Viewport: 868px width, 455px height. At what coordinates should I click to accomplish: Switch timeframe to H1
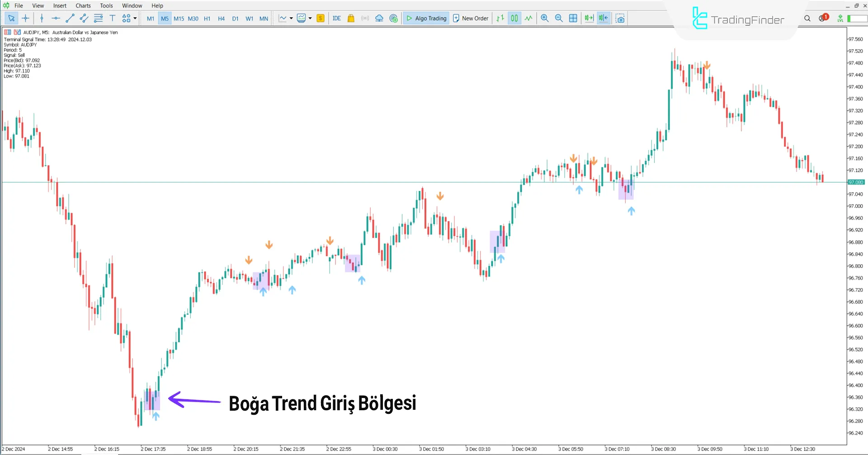pos(207,18)
